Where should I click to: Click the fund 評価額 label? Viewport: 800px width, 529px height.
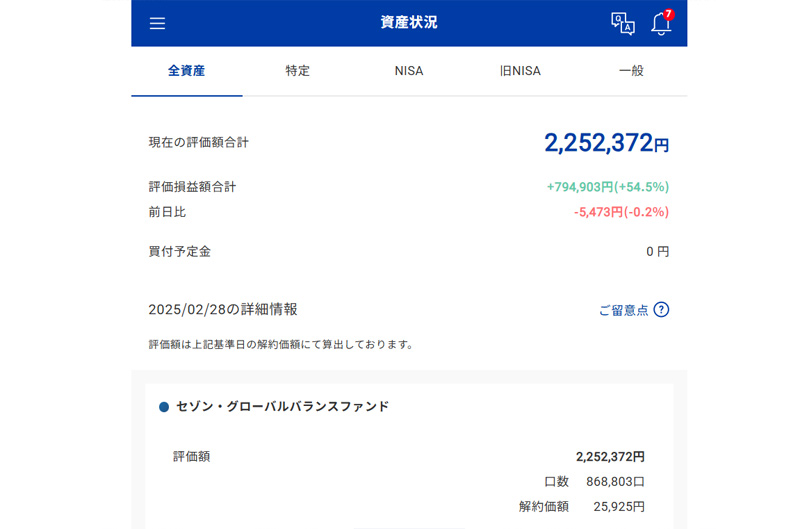(x=192, y=457)
